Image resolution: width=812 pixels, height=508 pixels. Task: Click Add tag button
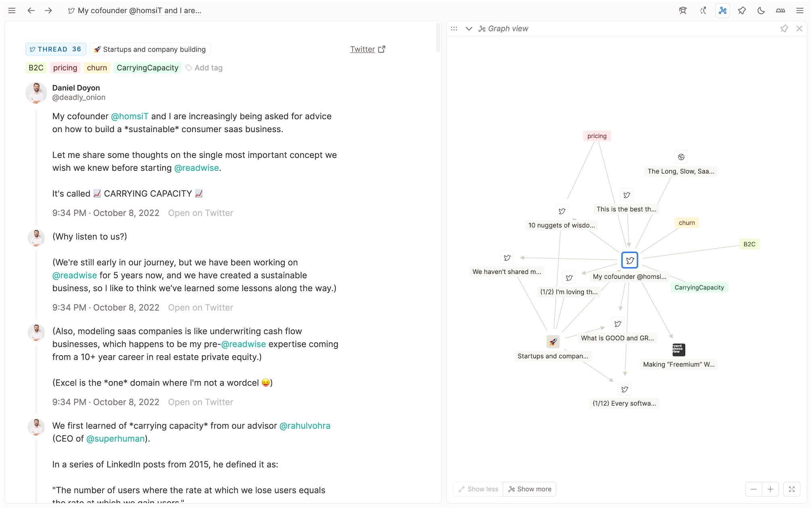pyautogui.click(x=204, y=68)
